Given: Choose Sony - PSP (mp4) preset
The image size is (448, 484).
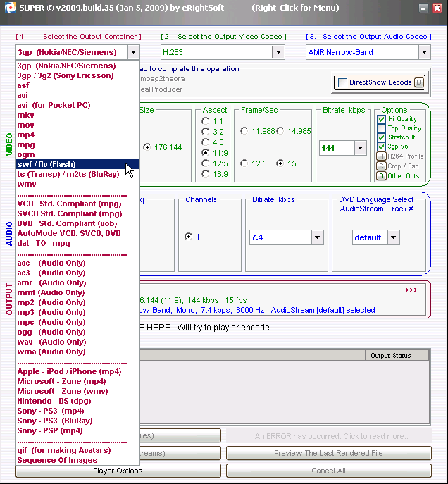Looking at the screenshot, I should (x=77, y=431).
